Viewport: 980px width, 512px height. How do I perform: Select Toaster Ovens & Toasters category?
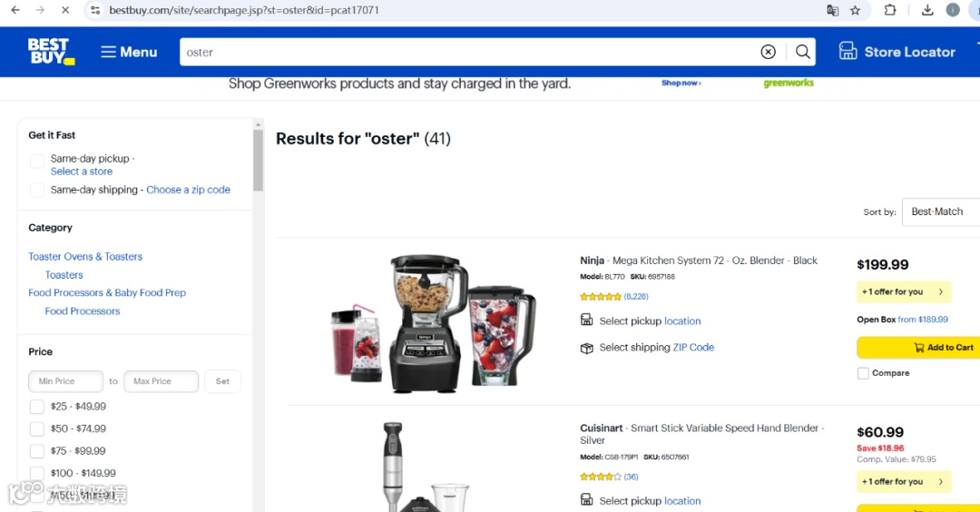pyautogui.click(x=85, y=256)
